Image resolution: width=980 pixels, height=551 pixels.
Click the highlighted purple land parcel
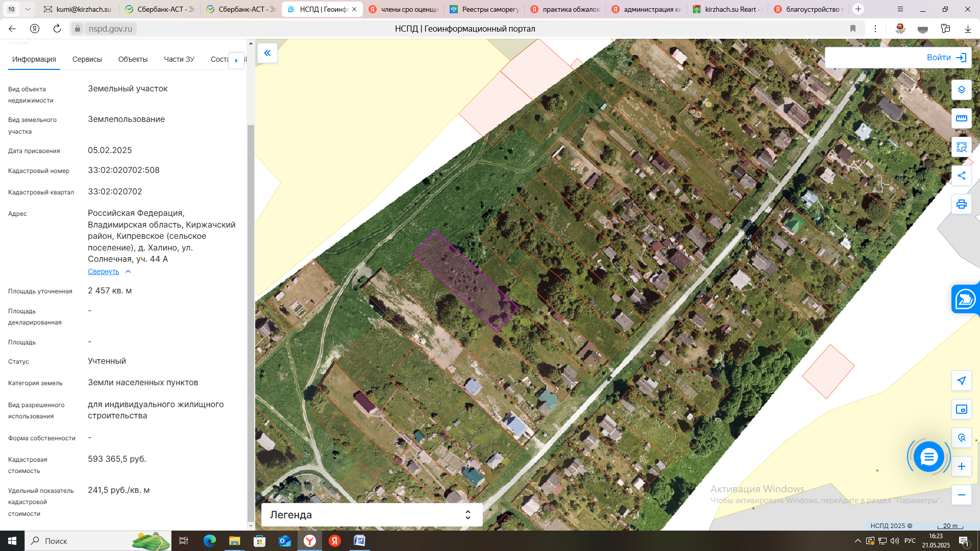[x=465, y=281]
